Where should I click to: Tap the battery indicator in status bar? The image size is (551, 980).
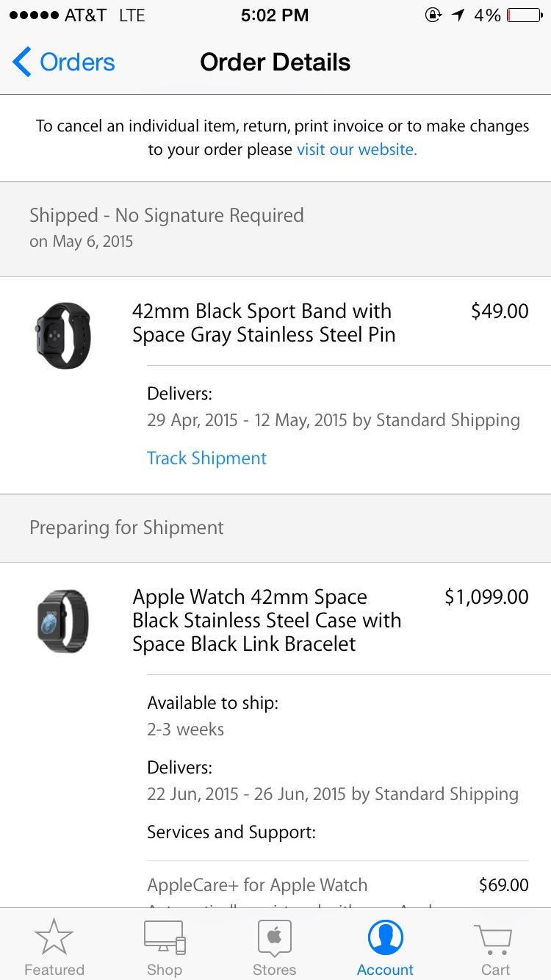(525, 15)
